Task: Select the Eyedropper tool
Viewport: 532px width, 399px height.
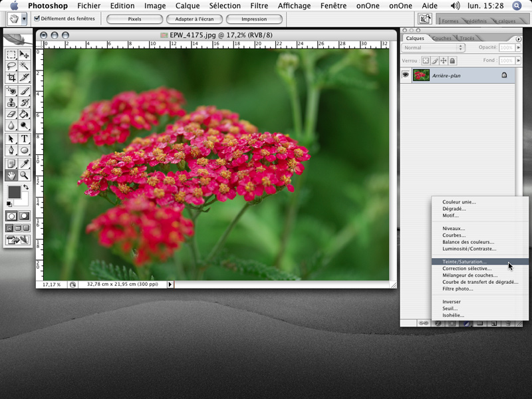Action: click(x=24, y=164)
